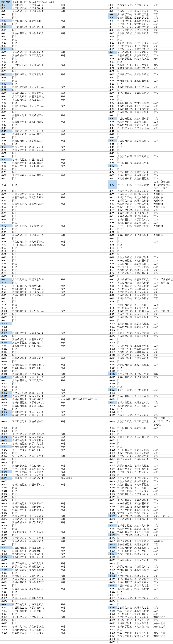Click the highlighted label 34-4
The height and width of the screenshot is (644, 173).
pos(112,14)
